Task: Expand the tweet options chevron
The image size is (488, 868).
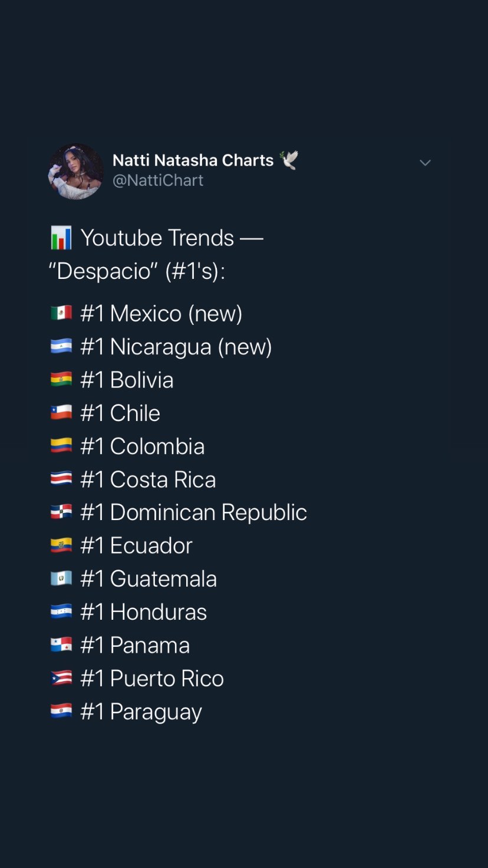Action: [425, 163]
